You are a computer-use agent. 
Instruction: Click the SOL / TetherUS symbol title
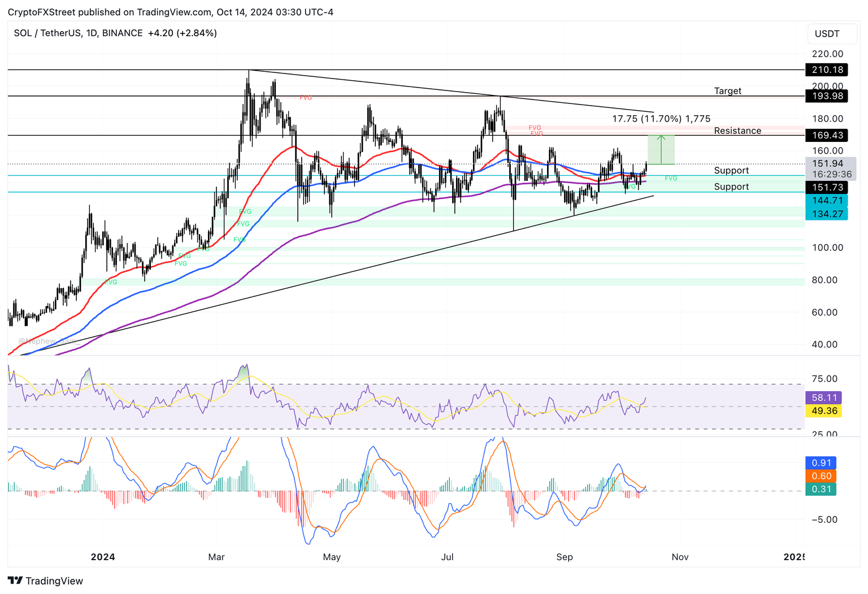tap(47, 33)
